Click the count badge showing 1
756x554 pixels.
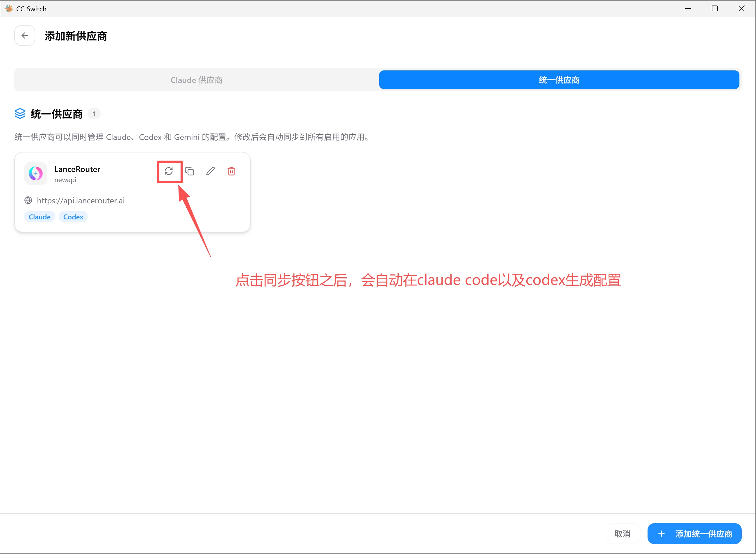pyautogui.click(x=94, y=114)
